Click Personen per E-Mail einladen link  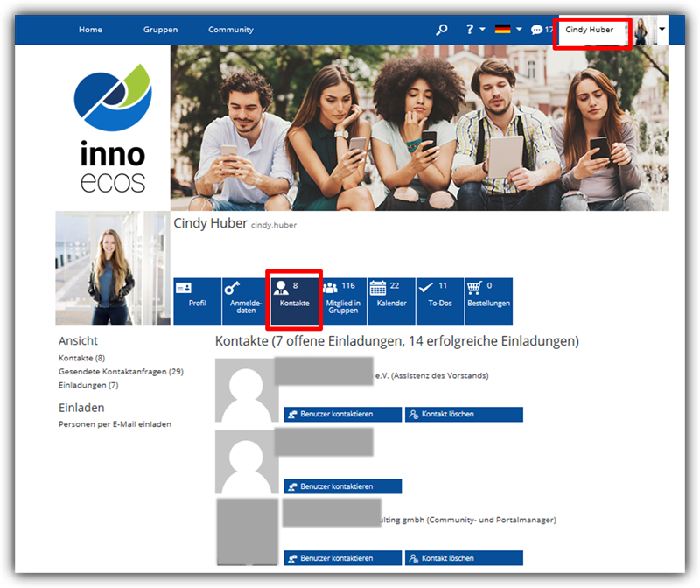point(115,424)
